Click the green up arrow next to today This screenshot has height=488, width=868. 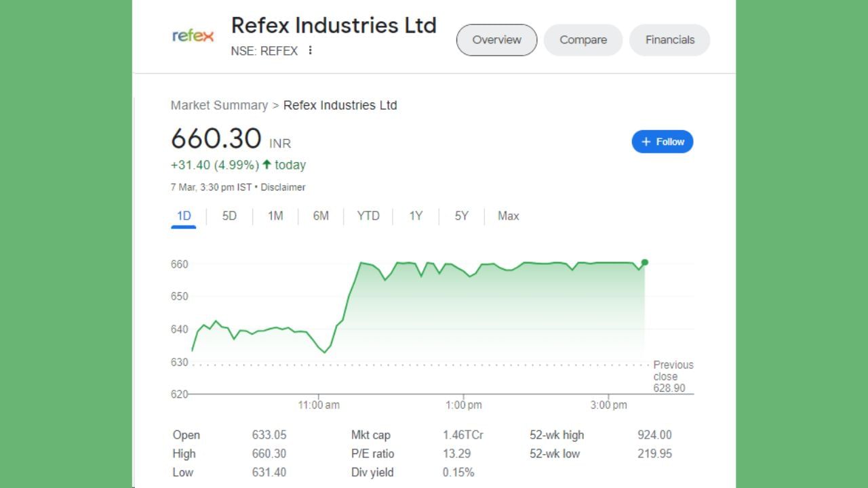267,165
